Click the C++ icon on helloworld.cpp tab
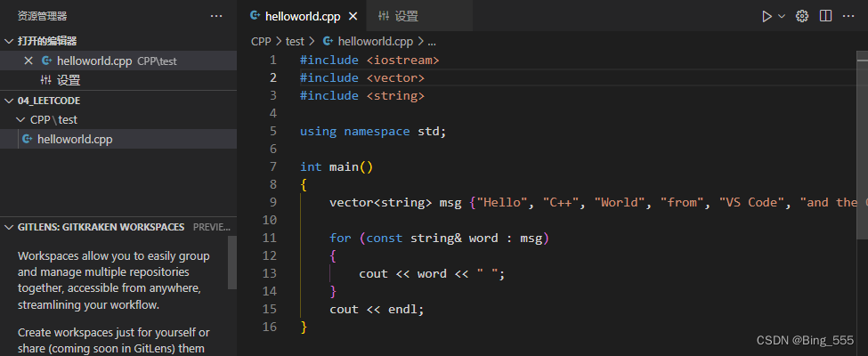Viewport: 868px width, 356px height. point(256,15)
